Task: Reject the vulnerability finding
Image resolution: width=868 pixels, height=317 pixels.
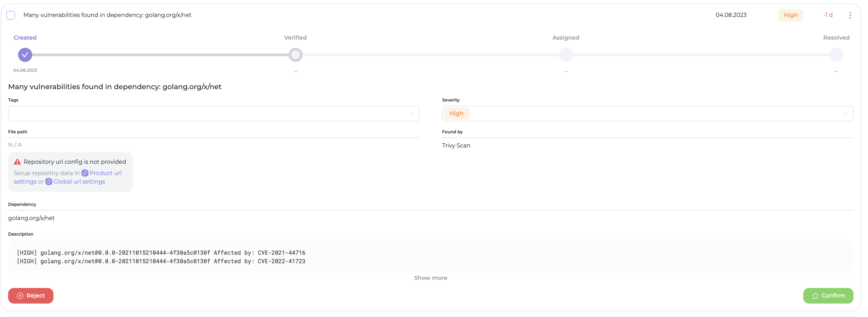Action: (x=31, y=296)
